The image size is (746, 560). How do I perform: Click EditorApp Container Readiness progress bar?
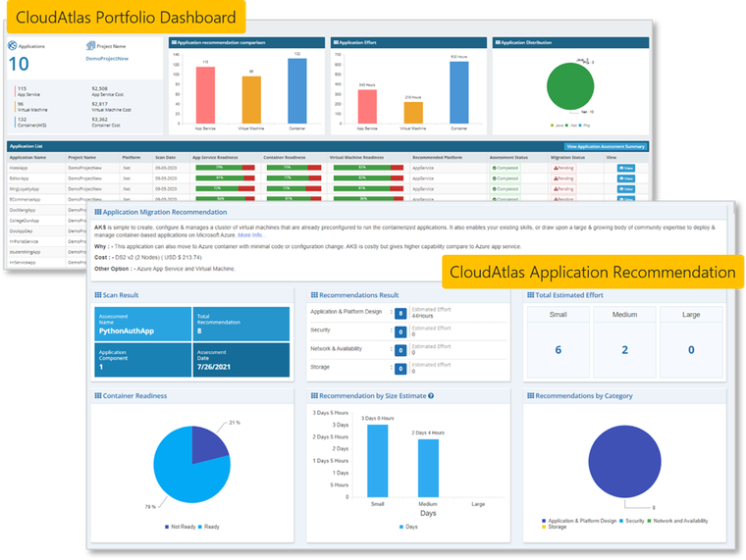pyautogui.click(x=293, y=178)
